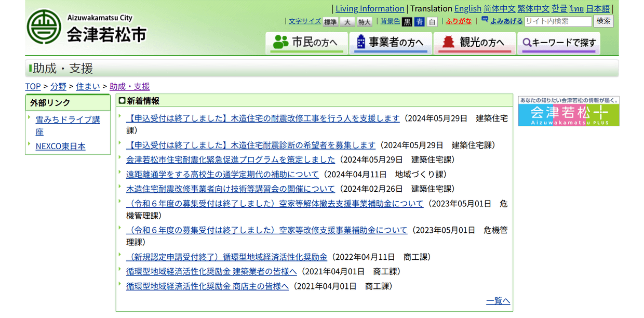Viewport: 644px width, 318px height.
Task: Open the 市民の方へ navigation tab
Action: [x=306, y=43]
